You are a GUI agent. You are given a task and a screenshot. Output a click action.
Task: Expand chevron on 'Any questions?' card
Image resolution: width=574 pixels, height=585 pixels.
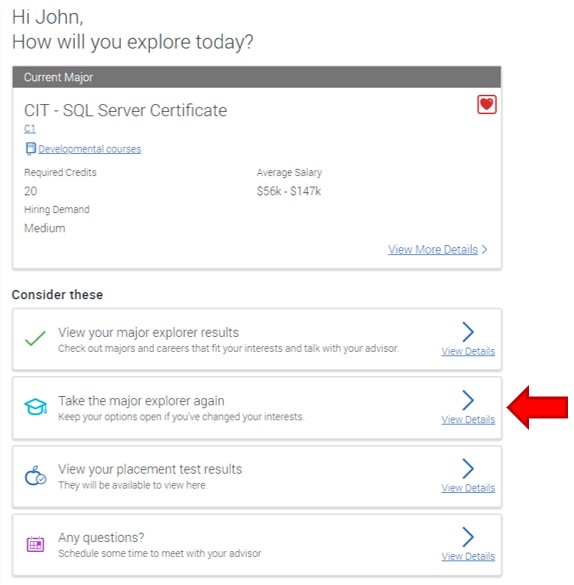coord(468,536)
